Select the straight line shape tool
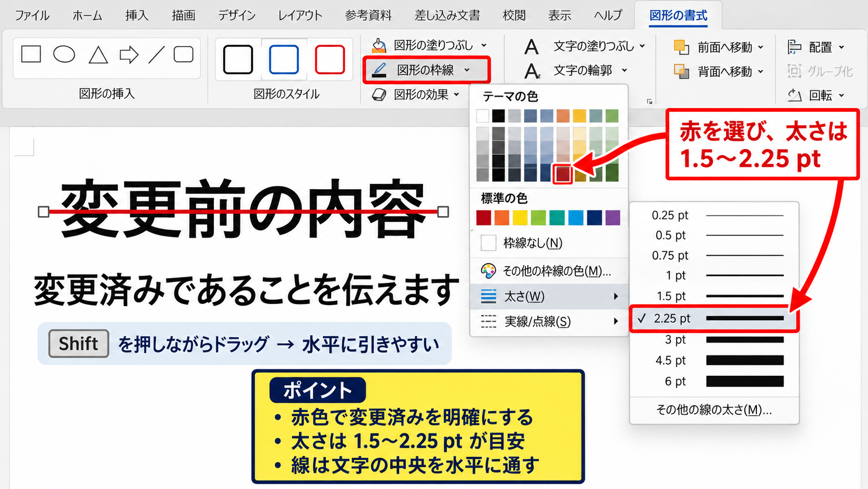 coord(156,55)
